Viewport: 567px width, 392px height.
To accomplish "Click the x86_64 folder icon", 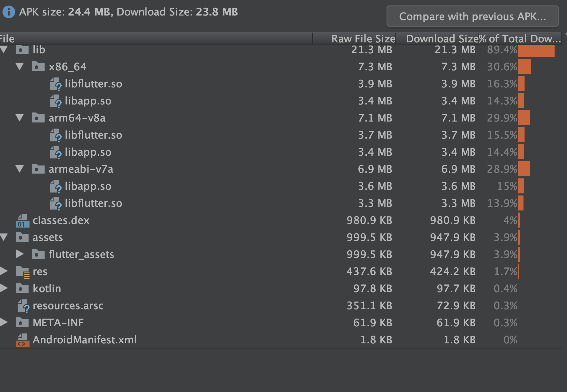I will click(x=38, y=66).
